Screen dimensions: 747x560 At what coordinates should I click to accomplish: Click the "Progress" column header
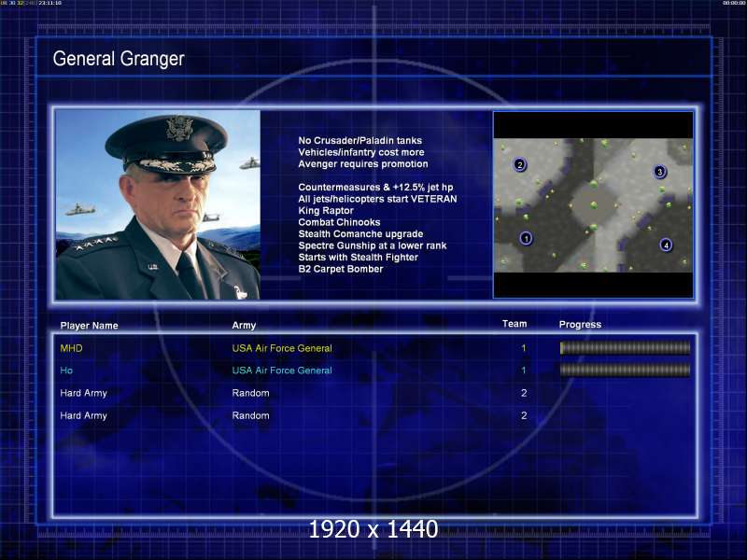click(x=580, y=324)
